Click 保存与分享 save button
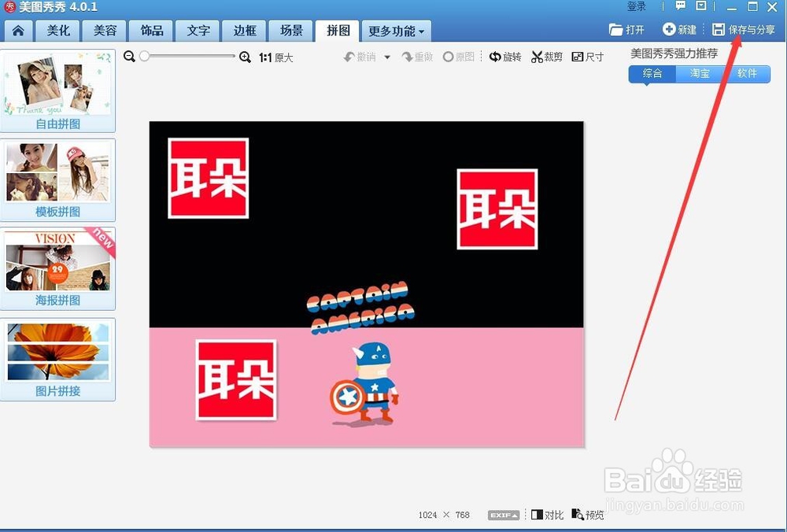787x532 pixels. (744, 30)
